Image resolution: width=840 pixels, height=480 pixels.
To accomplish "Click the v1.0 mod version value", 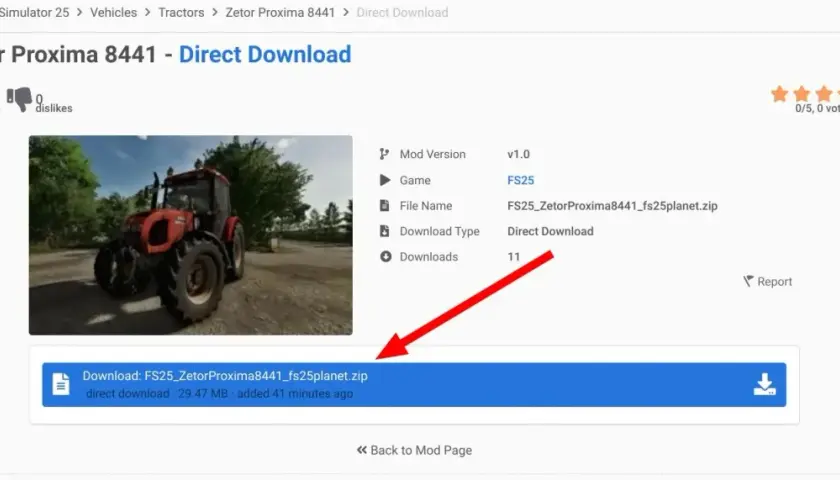I will coord(519,154).
